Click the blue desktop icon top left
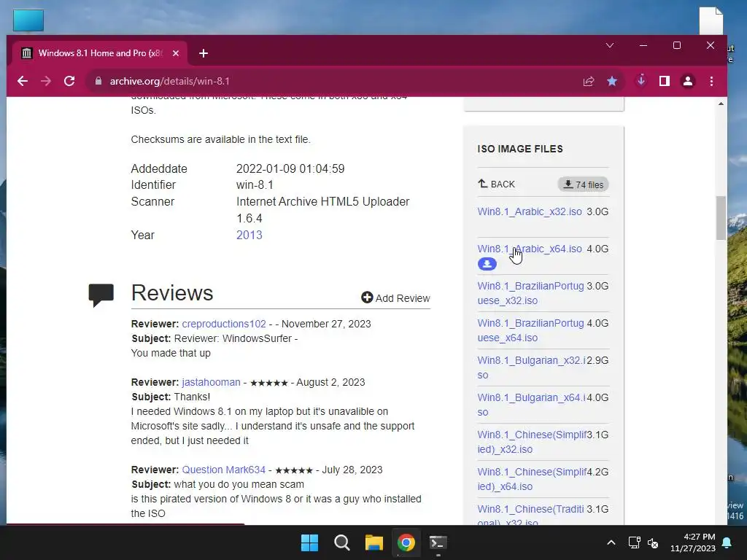This screenshot has width=747, height=560. (x=28, y=20)
